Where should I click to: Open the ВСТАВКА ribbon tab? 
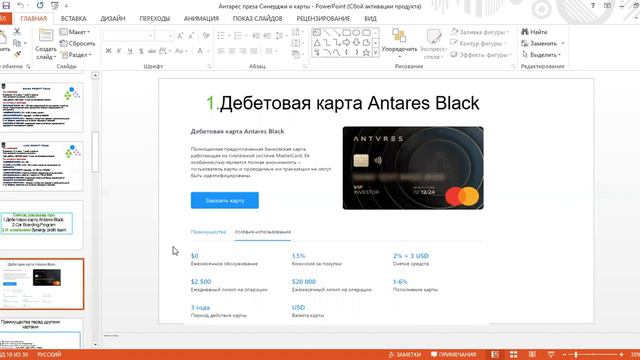pyautogui.click(x=73, y=18)
